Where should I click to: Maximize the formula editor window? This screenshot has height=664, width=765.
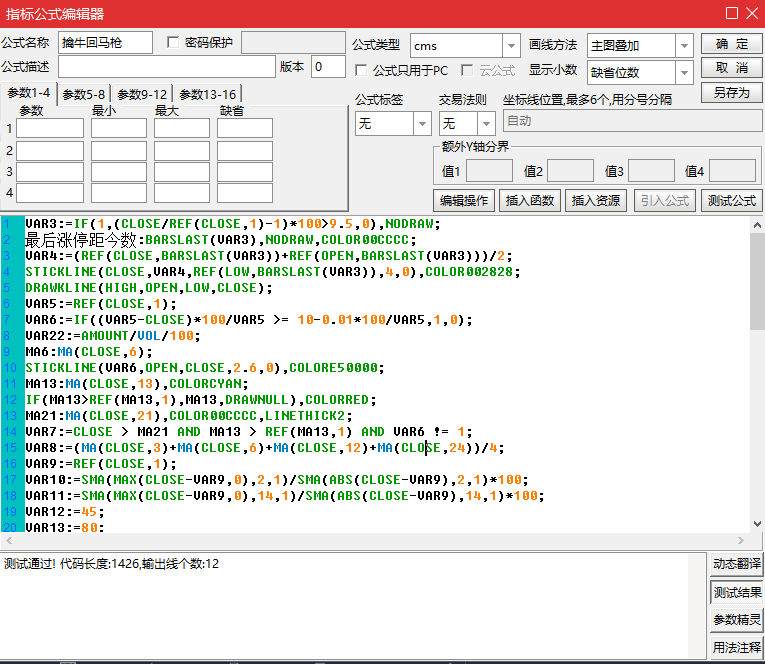coord(731,13)
